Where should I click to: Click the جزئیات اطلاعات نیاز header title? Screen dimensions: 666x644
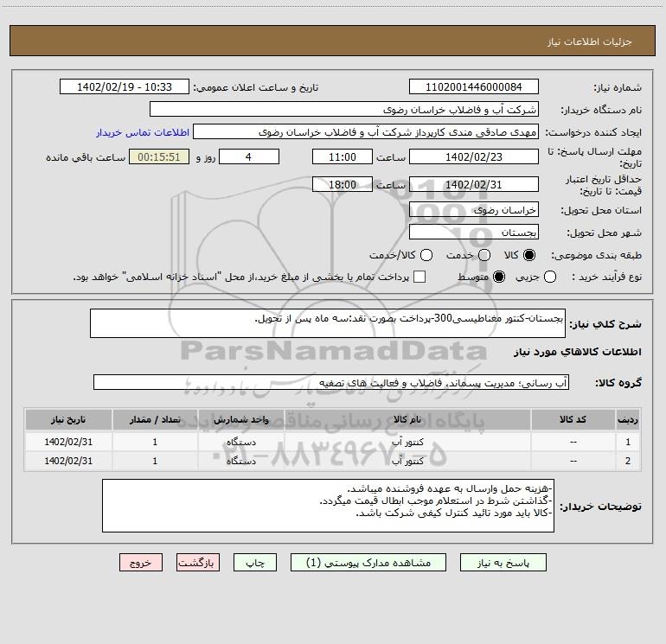[590, 41]
